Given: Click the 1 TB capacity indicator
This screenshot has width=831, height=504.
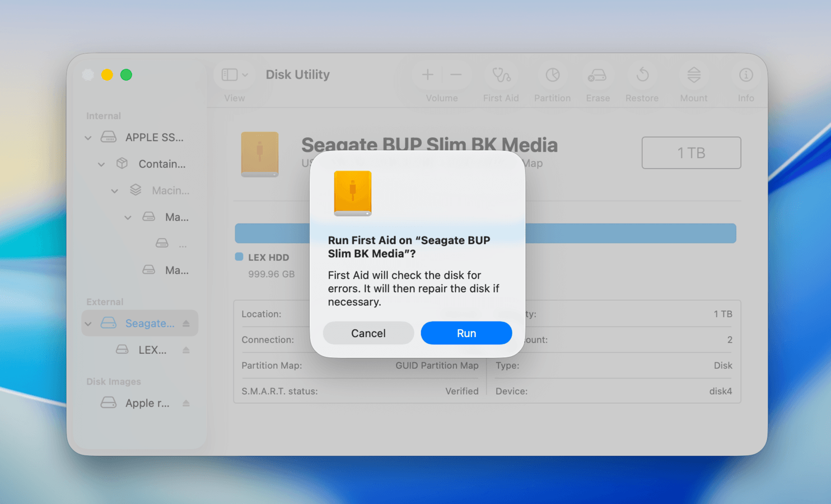Looking at the screenshot, I should point(691,152).
